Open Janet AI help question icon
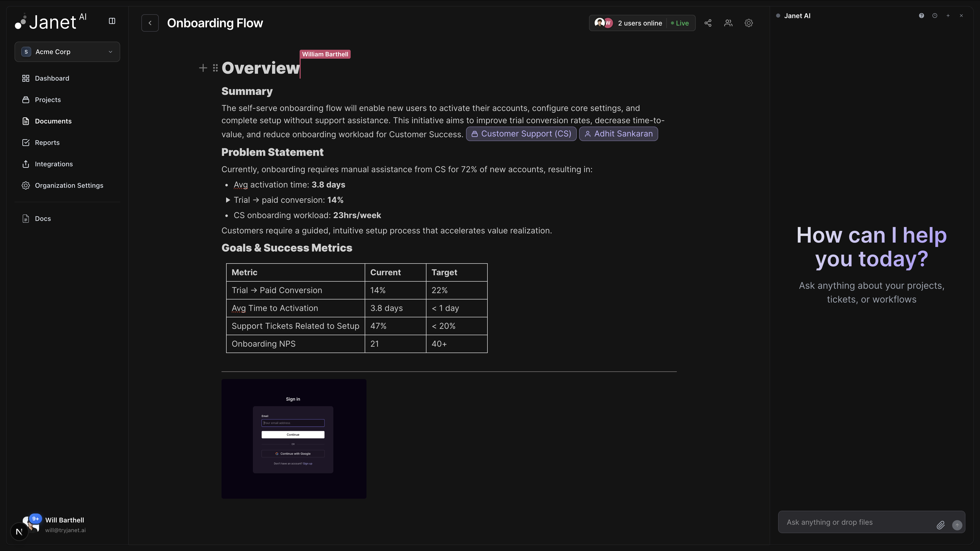Image resolution: width=980 pixels, height=551 pixels. [x=921, y=16]
